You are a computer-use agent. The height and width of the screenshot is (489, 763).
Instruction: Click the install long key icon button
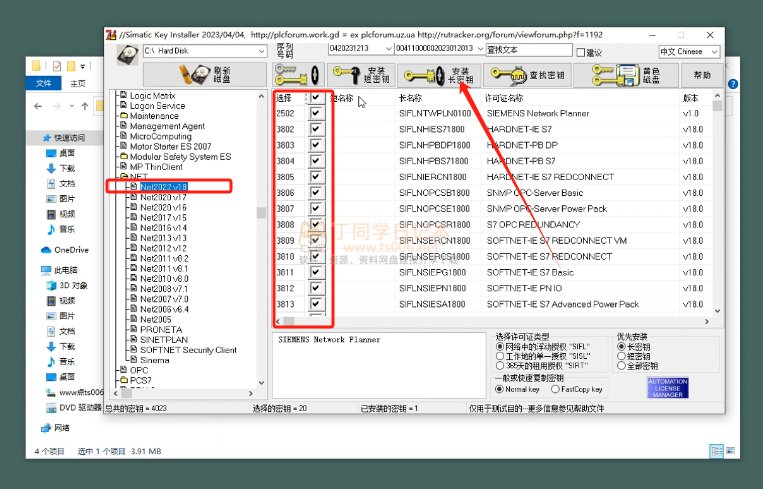point(438,75)
